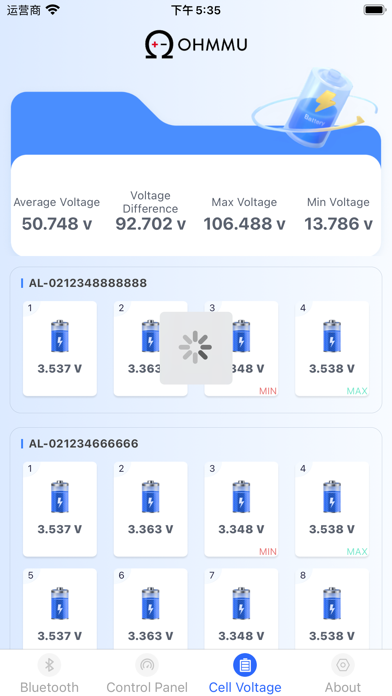Screen dimensions: 392x696
Task: Tap 3.537 V reading of cell 1, pack AL-021234666666
Action: coord(60,529)
